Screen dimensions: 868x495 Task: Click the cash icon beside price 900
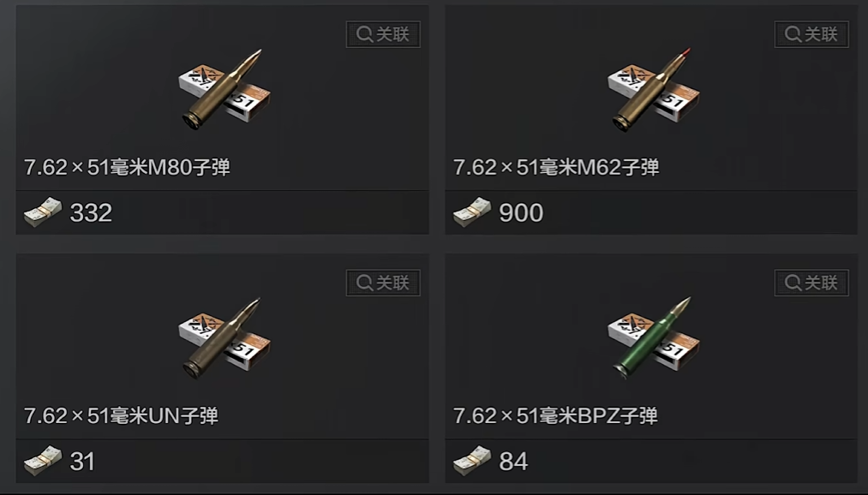click(472, 212)
